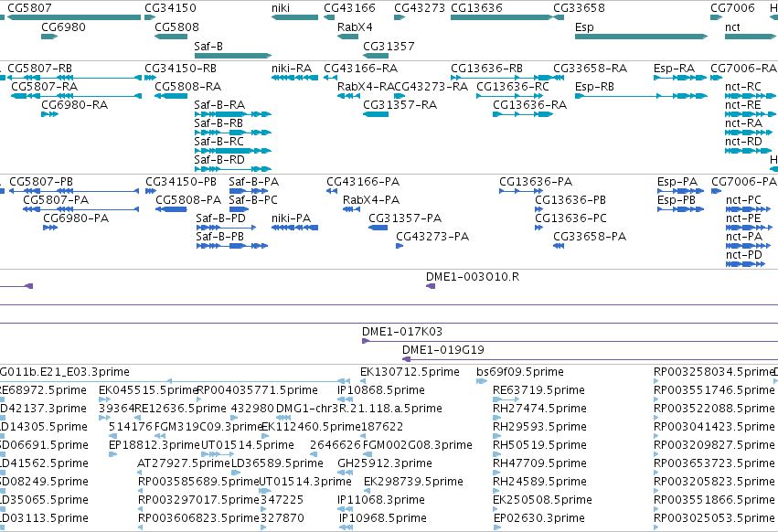Click the CG6980 gene label
The width and height of the screenshot is (778, 532).
(63, 27)
